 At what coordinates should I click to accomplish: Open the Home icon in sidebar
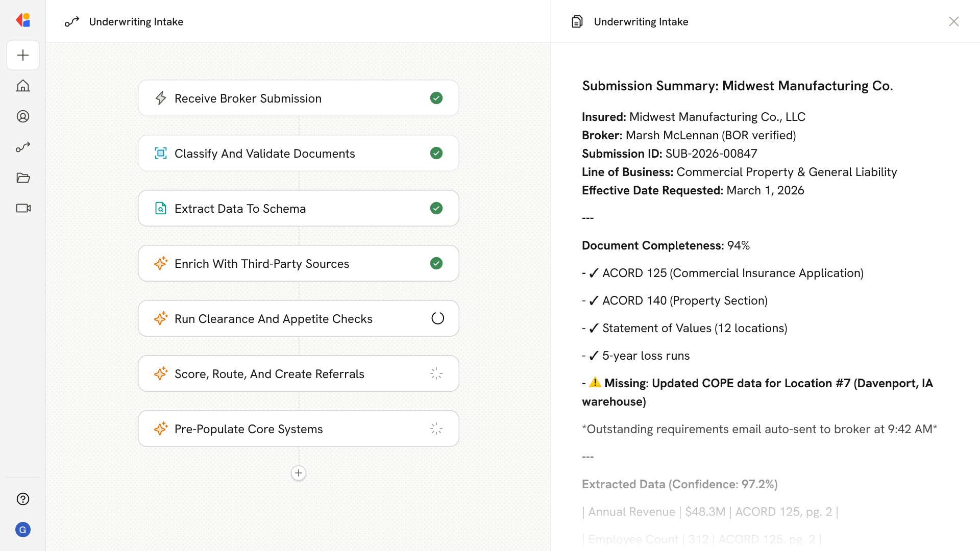(x=23, y=86)
